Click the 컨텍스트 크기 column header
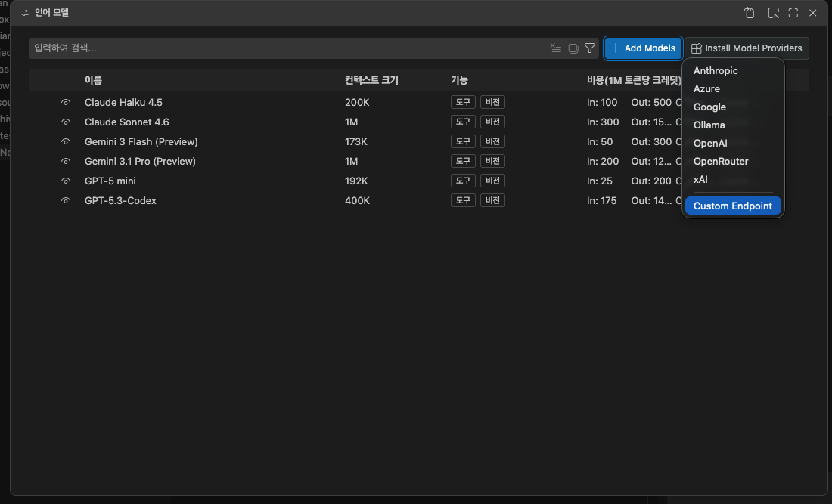 click(371, 80)
